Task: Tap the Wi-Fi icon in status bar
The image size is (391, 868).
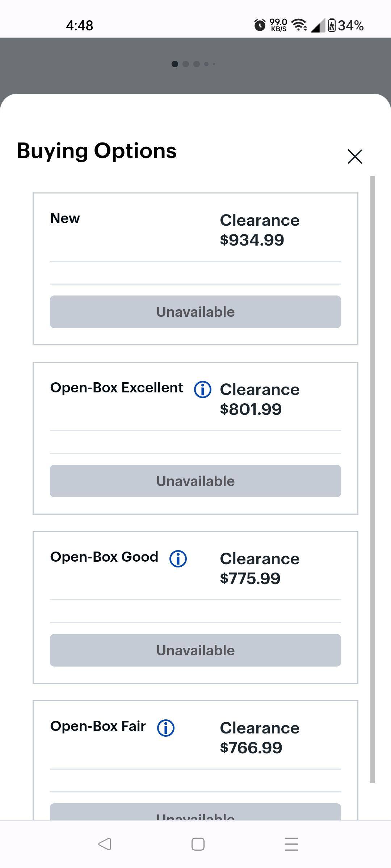Action: click(299, 25)
